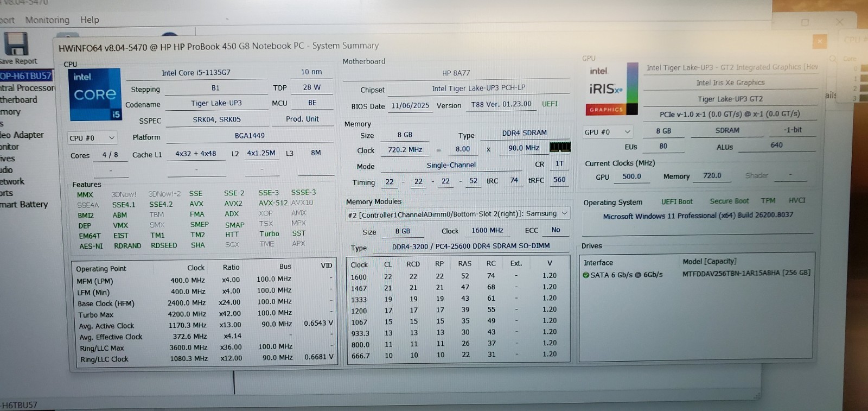Image resolution: width=868 pixels, height=411 pixels.
Task: Click the Turbo Max operating point row
Action: coord(205,314)
